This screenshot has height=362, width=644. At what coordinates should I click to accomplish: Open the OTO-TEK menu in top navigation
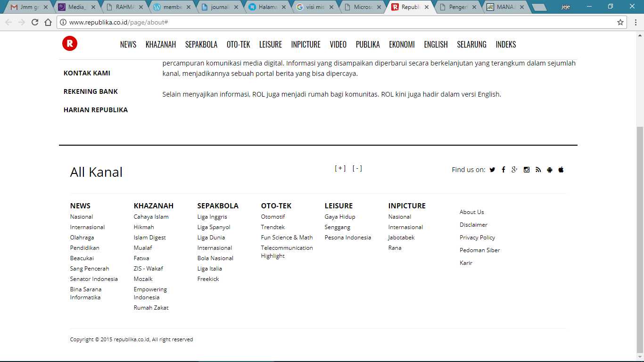pos(239,44)
